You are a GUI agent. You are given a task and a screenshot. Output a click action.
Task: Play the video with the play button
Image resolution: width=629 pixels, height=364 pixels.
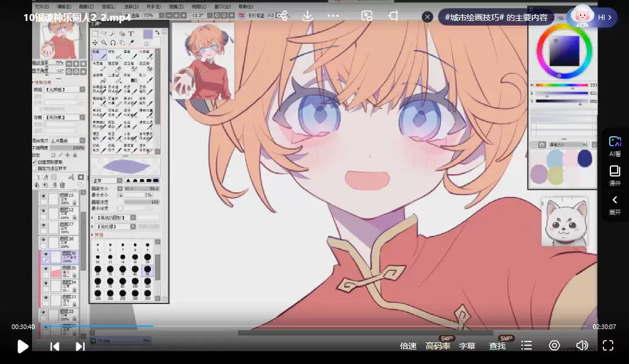pos(23,346)
